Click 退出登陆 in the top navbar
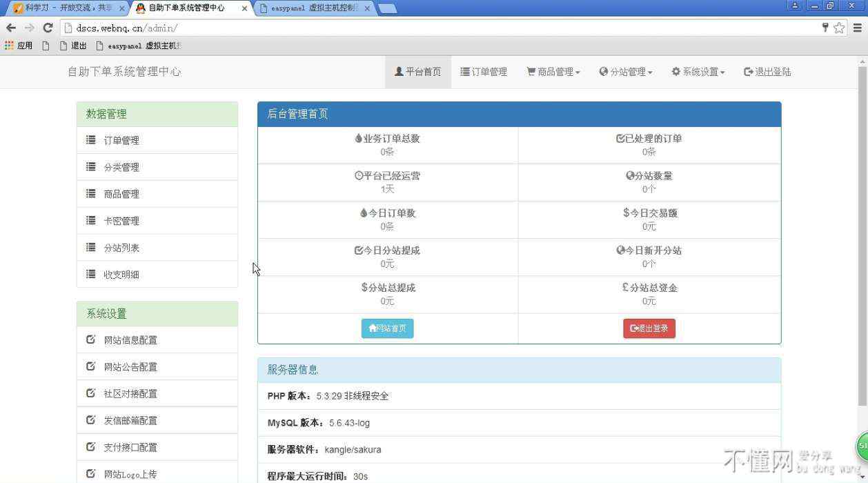This screenshot has height=483, width=868. coord(767,72)
